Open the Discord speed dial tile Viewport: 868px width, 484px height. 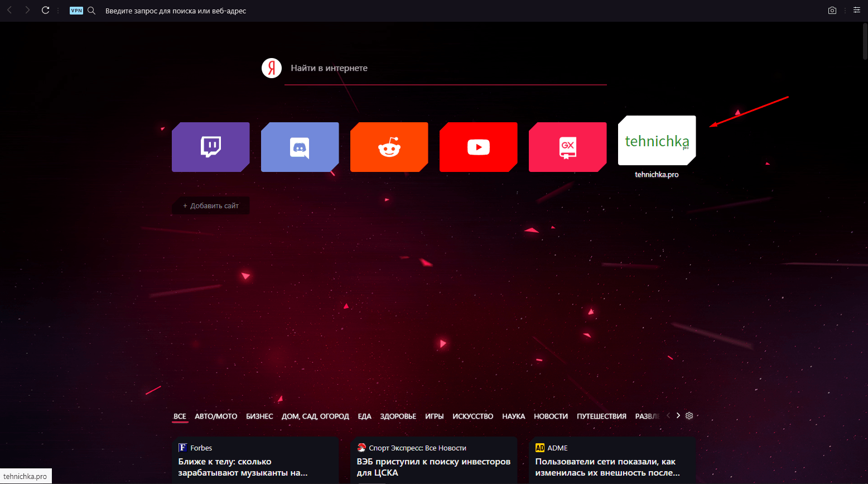click(300, 147)
